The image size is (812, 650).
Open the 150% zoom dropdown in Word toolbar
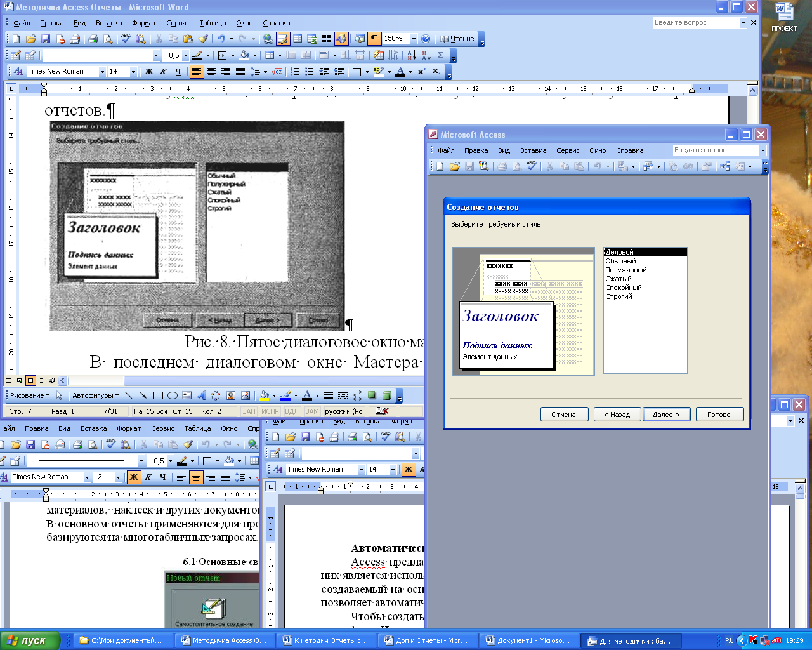[x=414, y=39]
